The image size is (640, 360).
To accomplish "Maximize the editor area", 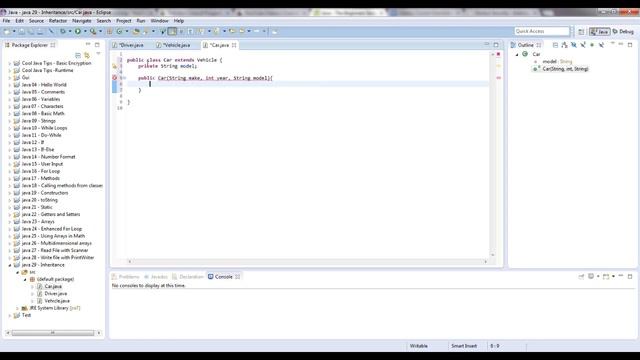I will tap(496, 45).
